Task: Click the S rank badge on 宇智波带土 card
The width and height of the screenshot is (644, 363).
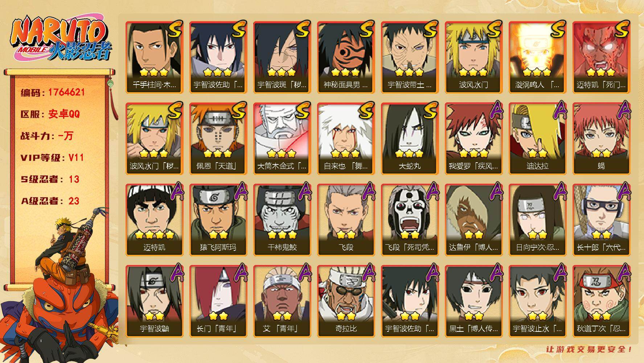Action: coord(431,29)
